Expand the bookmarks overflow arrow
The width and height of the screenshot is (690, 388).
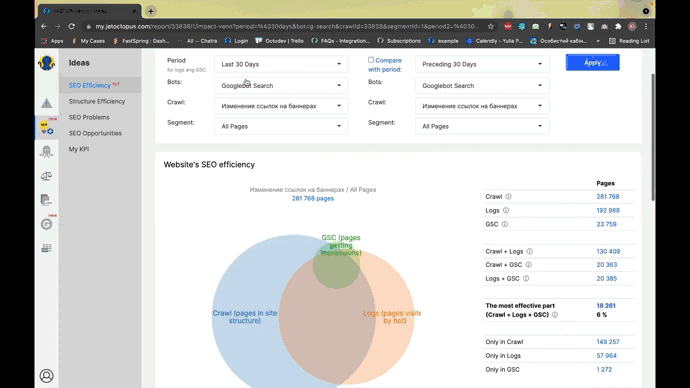598,41
